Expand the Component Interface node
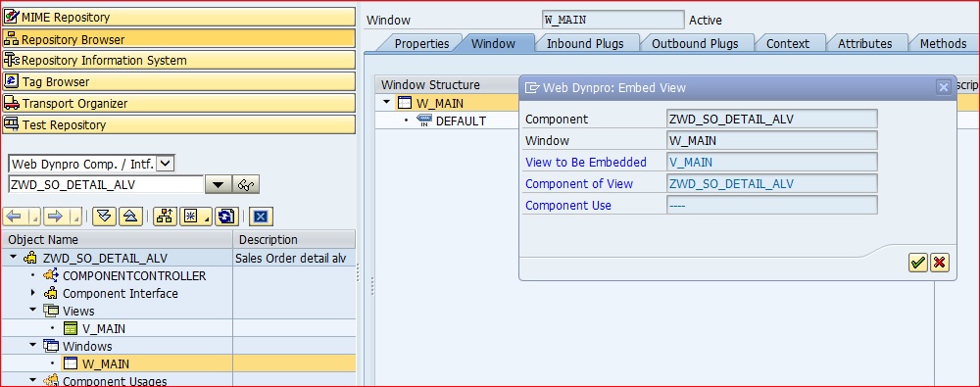This screenshot has width=980, height=387. [x=33, y=293]
